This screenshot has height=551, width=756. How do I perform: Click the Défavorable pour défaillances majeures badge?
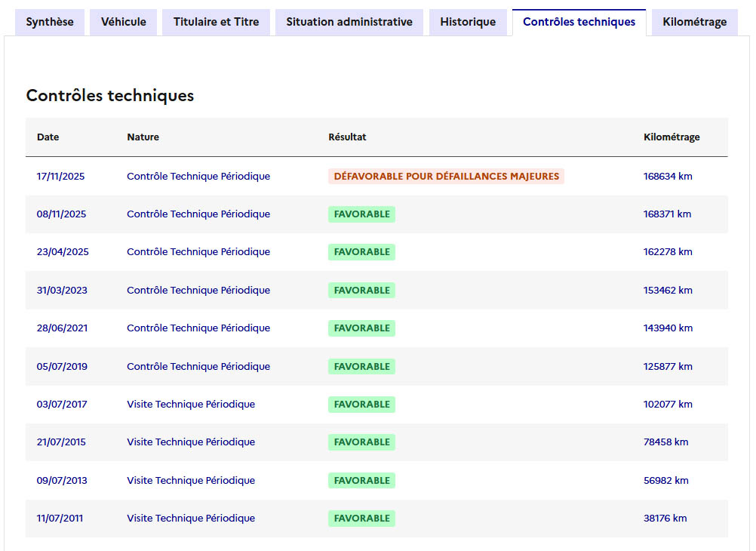tap(446, 177)
